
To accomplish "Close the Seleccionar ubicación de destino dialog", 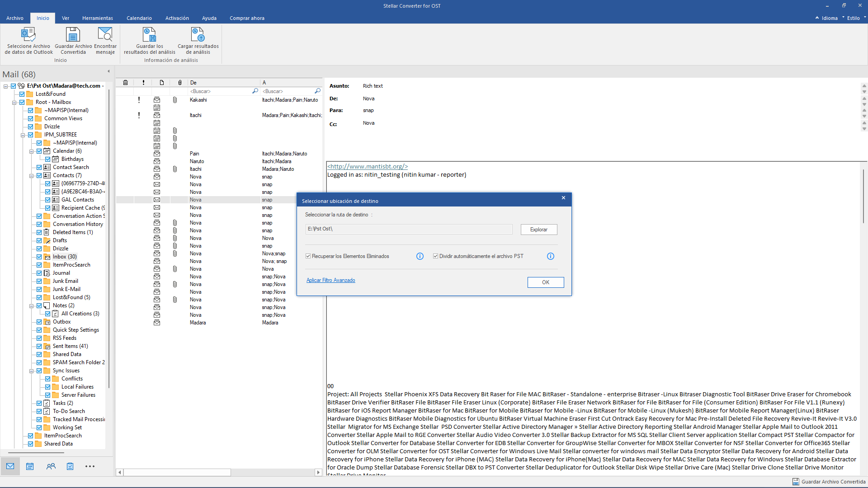I will point(563,198).
